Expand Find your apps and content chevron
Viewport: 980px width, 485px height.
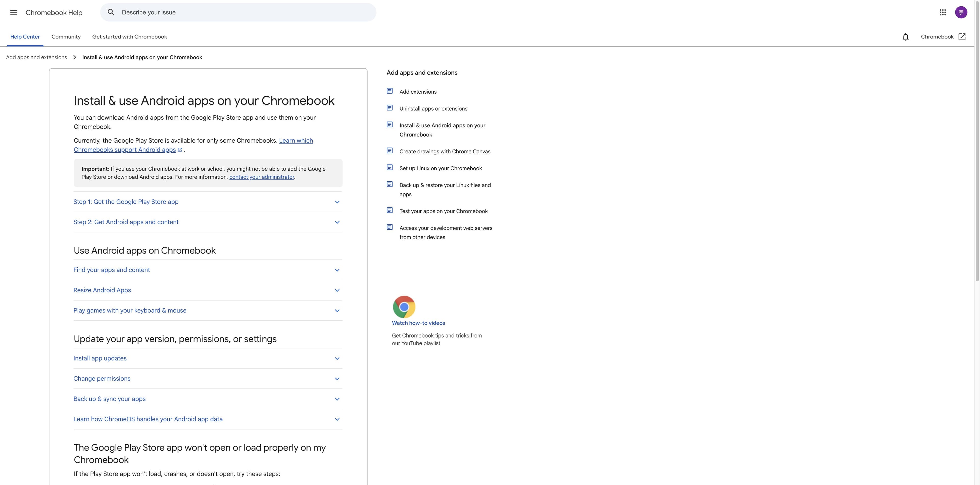(337, 270)
